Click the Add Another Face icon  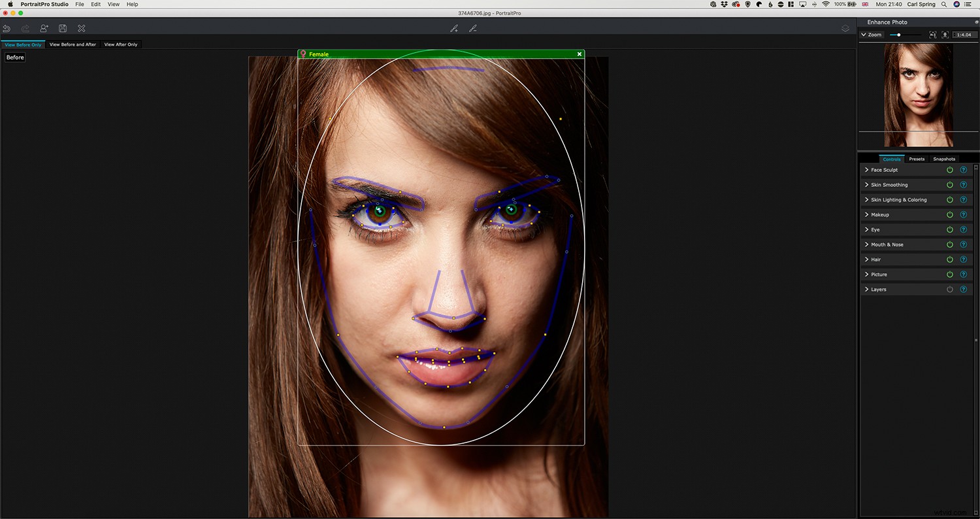(x=44, y=28)
